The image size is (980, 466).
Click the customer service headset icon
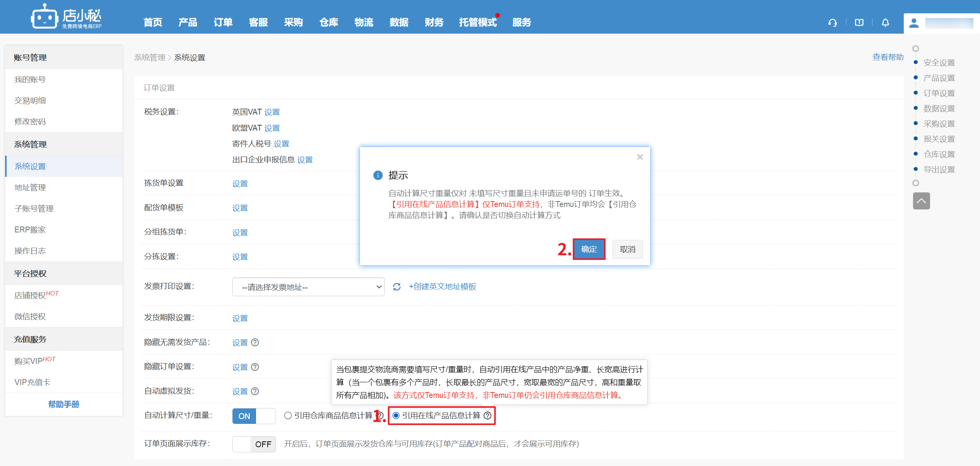coord(832,23)
